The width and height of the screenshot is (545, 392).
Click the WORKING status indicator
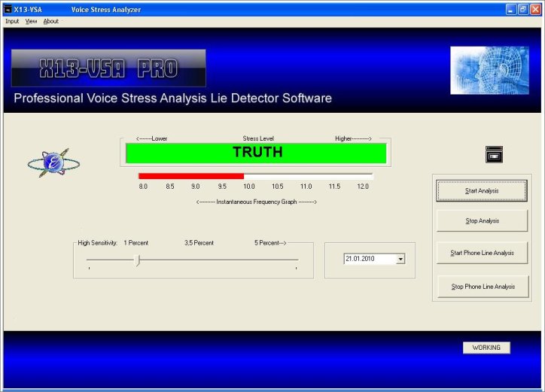486,348
